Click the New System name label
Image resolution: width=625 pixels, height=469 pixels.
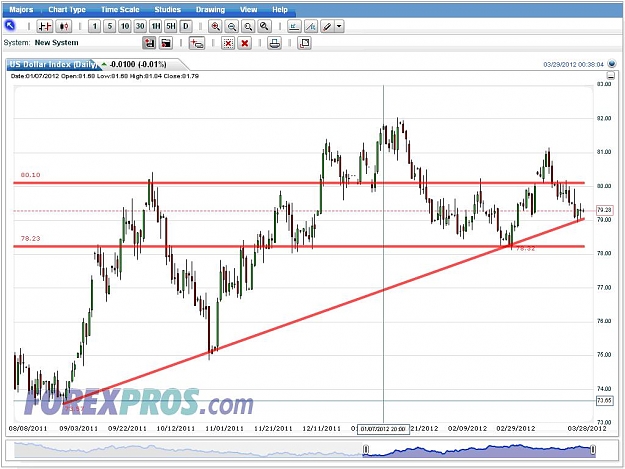point(57,43)
